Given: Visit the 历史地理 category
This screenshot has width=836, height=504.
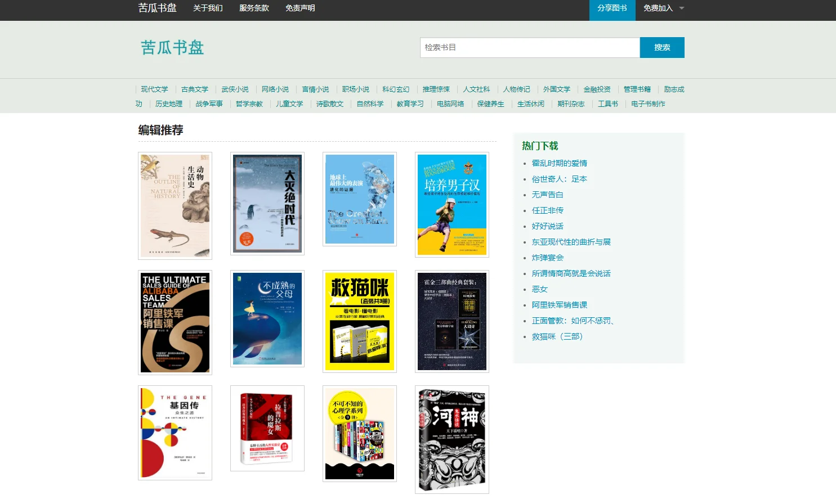Looking at the screenshot, I should [x=169, y=104].
